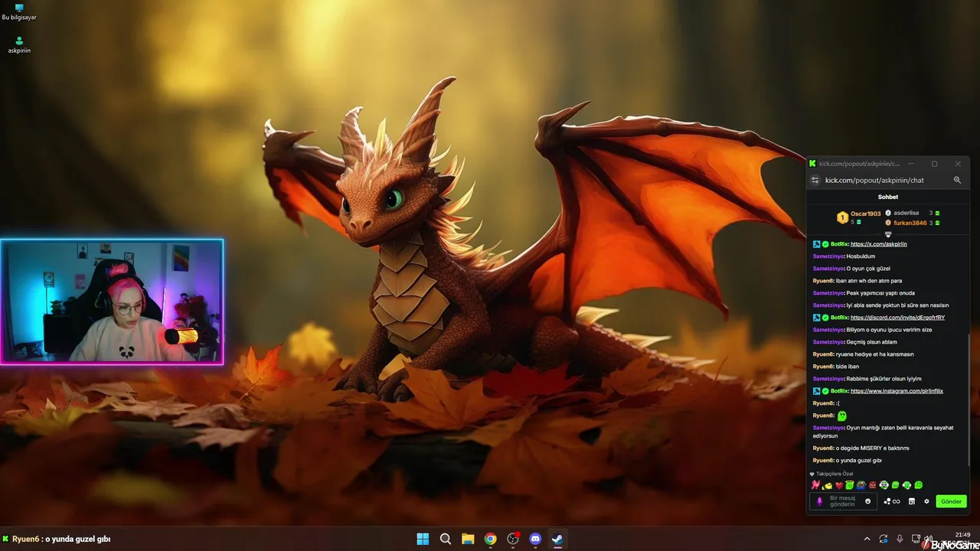Open the Instagram link in chat
The width and height of the screenshot is (980, 551).
pyautogui.click(x=897, y=391)
